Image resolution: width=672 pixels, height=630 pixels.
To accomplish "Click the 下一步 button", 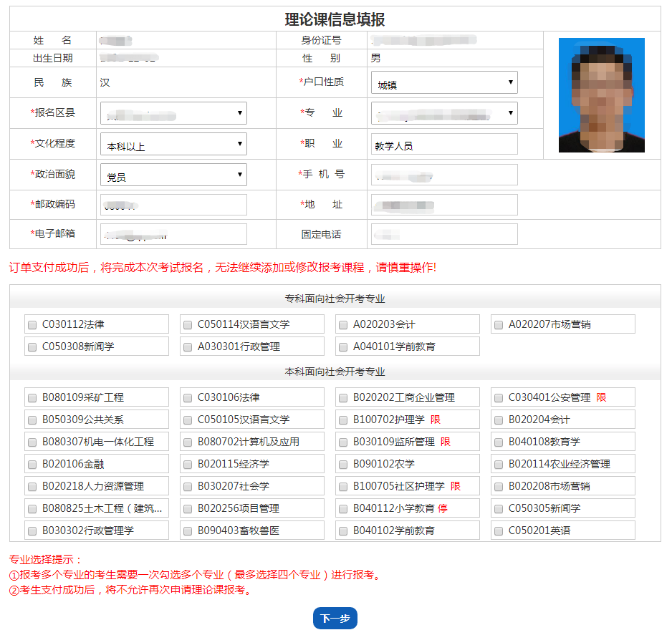I will [x=335, y=618].
